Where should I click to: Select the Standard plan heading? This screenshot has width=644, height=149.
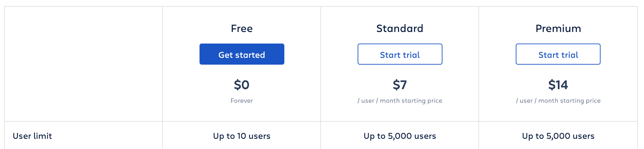[x=400, y=29]
